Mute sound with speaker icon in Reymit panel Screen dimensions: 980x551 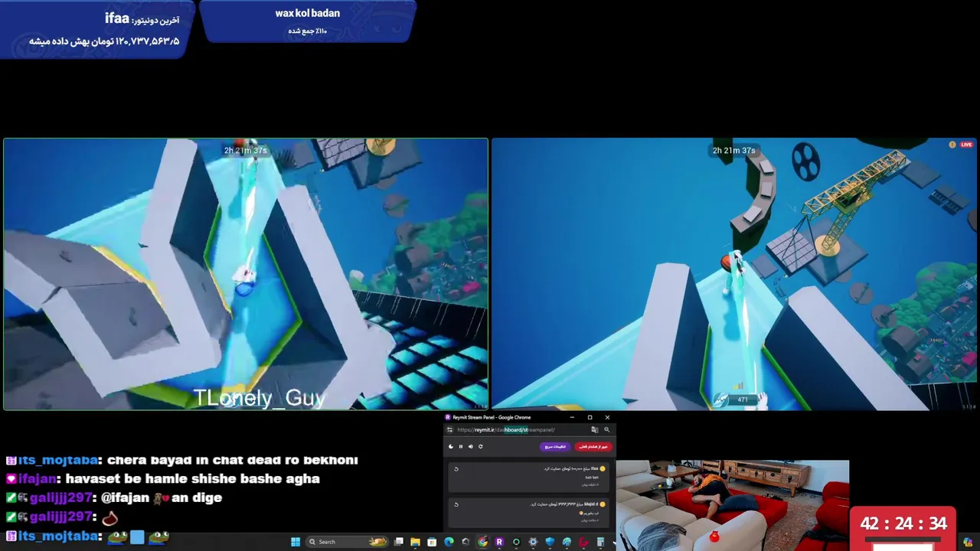(470, 446)
